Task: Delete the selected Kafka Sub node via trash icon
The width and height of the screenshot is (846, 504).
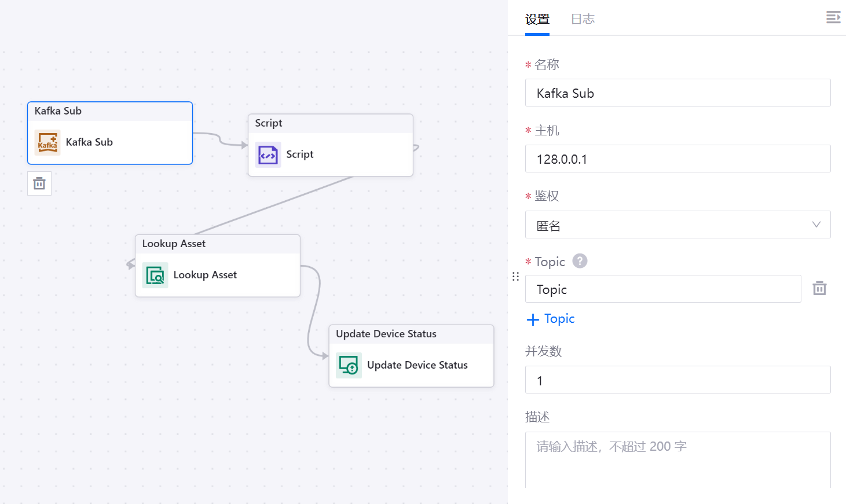Action: click(39, 183)
